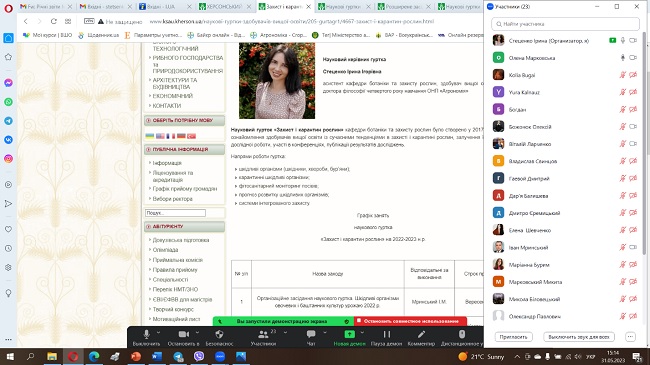650x365 pixels.
Task: Toggle Kolia Bugai's muted microphone icon
Action: pyautogui.click(x=622, y=75)
